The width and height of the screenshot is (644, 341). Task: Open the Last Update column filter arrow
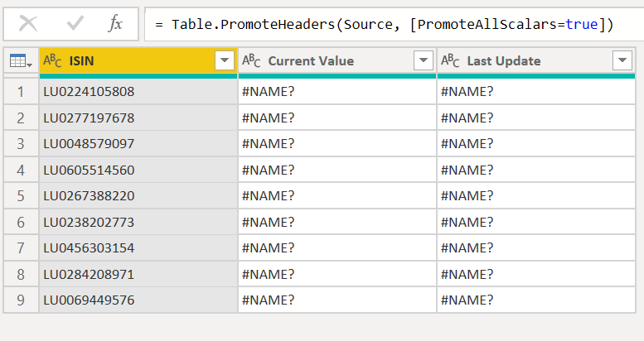[622, 60]
